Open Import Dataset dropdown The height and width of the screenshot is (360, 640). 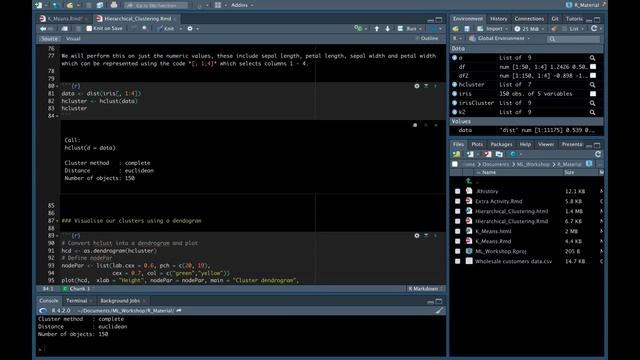pyautogui.click(x=493, y=29)
